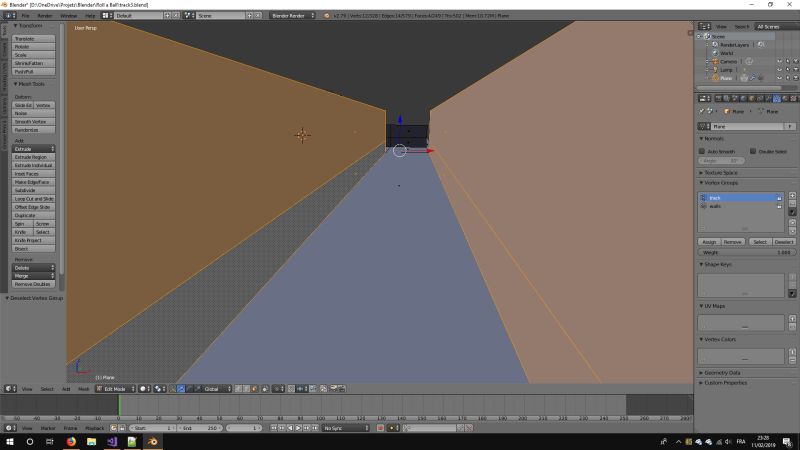Open the Help menu
Viewport: 800px width, 450px height.
pos(90,16)
